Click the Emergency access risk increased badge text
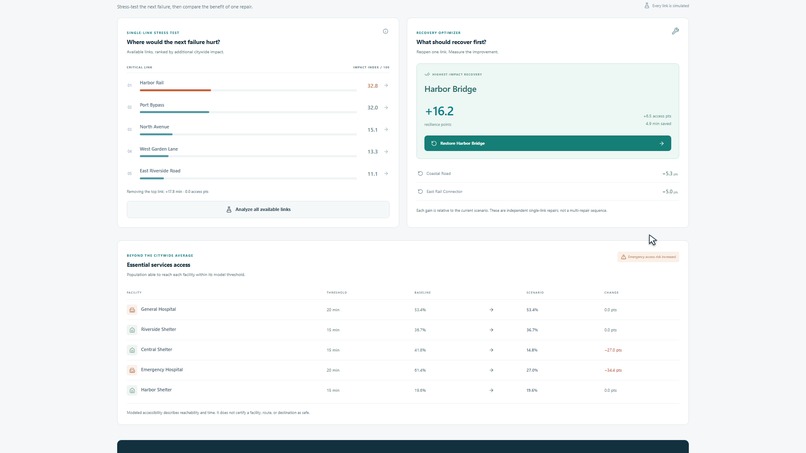Image resolution: width=806 pixels, height=453 pixels. [x=652, y=257]
